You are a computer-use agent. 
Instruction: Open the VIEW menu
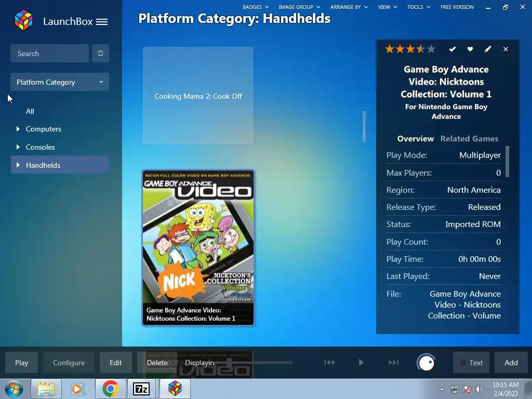[x=388, y=7]
